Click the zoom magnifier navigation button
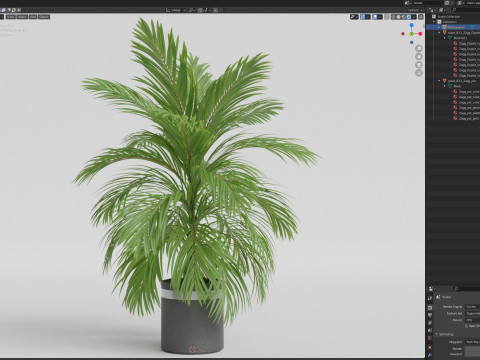 tap(419, 48)
